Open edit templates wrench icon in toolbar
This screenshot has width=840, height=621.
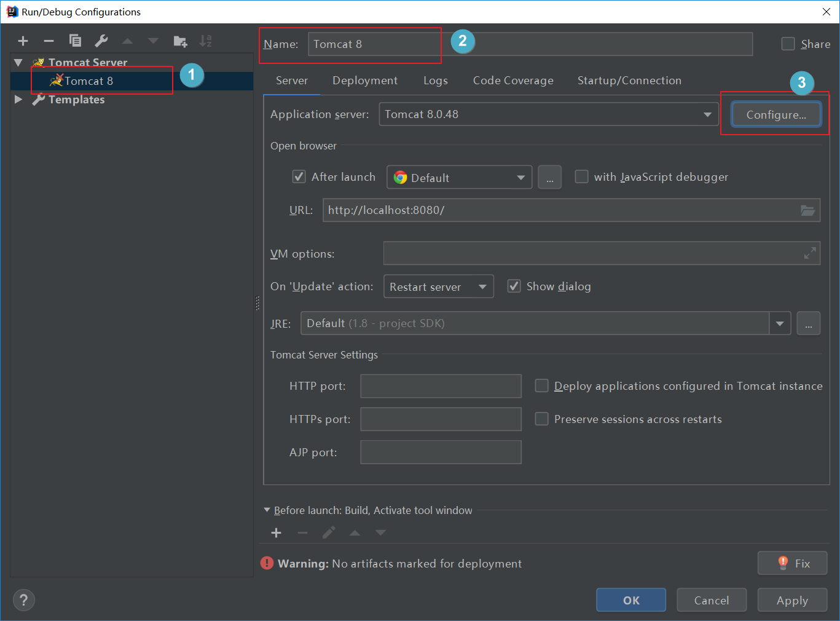click(101, 41)
